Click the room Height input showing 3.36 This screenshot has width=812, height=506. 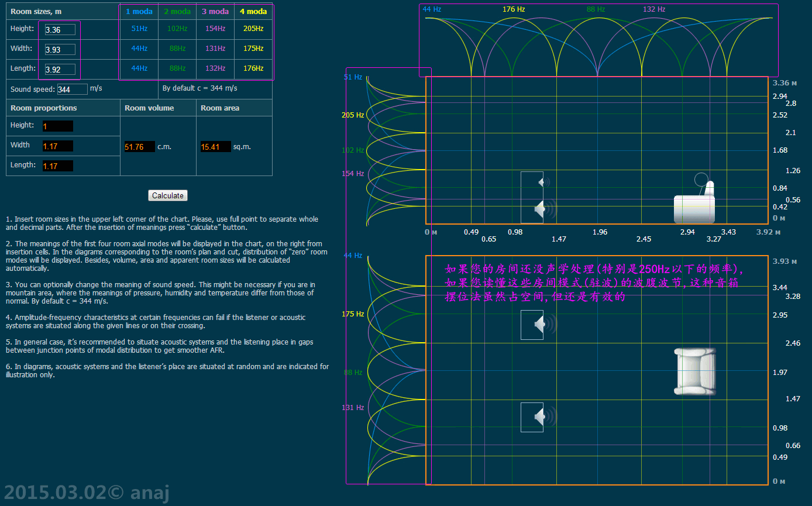tap(60, 29)
